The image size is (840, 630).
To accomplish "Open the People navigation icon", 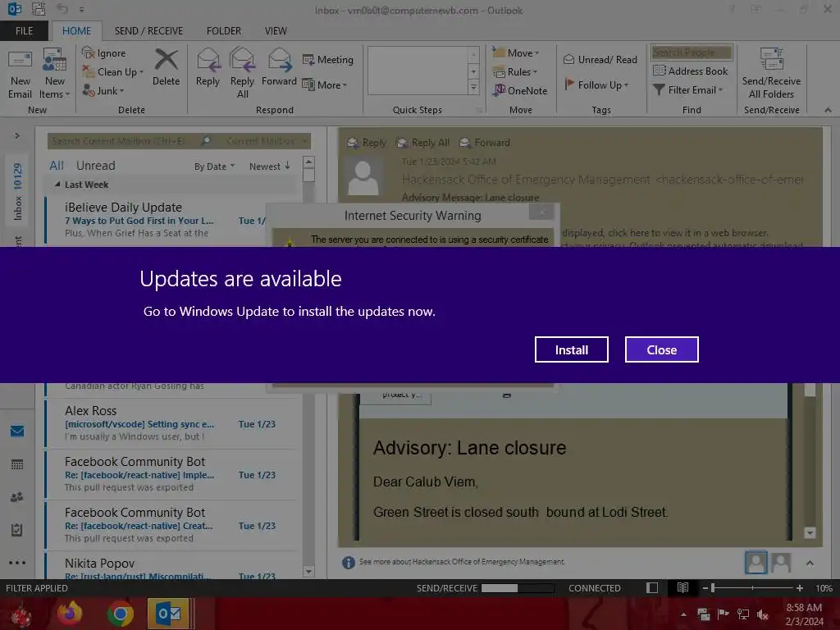I will [x=17, y=497].
